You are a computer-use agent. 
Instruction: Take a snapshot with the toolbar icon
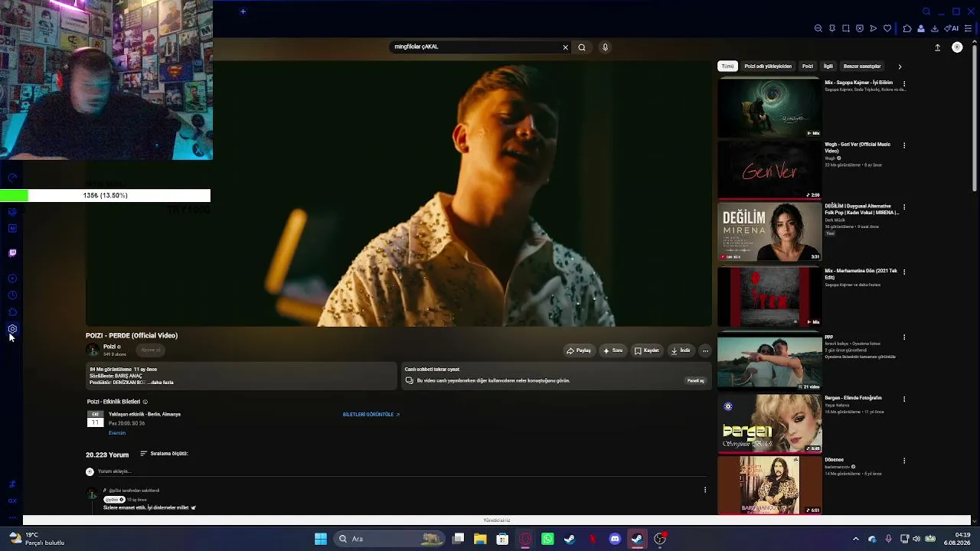tap(846, 28)
